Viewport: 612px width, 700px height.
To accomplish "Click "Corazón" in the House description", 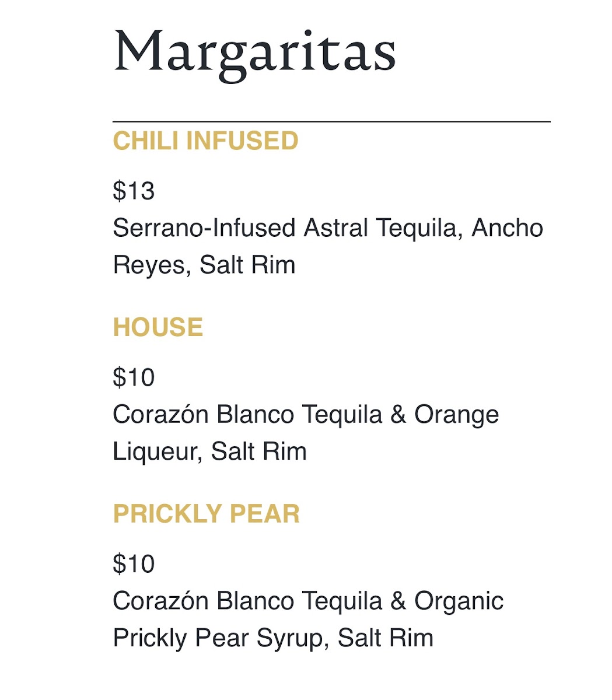I will 160,415.
